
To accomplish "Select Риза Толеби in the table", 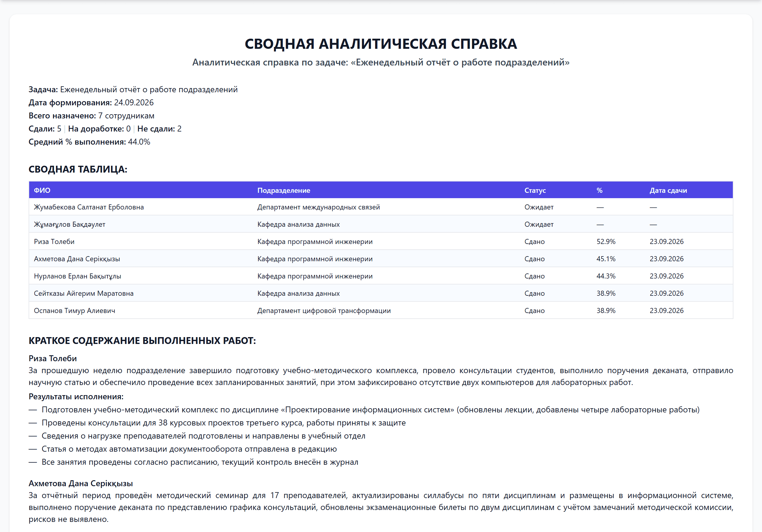I will [54, 242].
